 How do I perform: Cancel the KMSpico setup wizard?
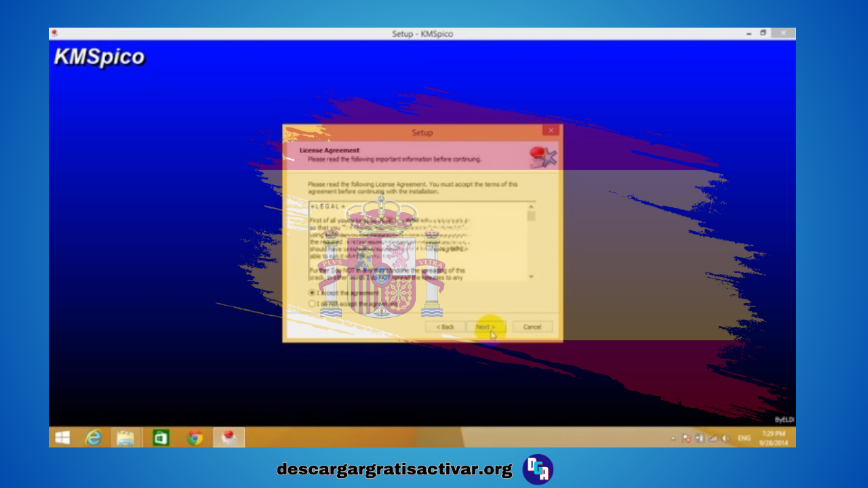point(532,327)
